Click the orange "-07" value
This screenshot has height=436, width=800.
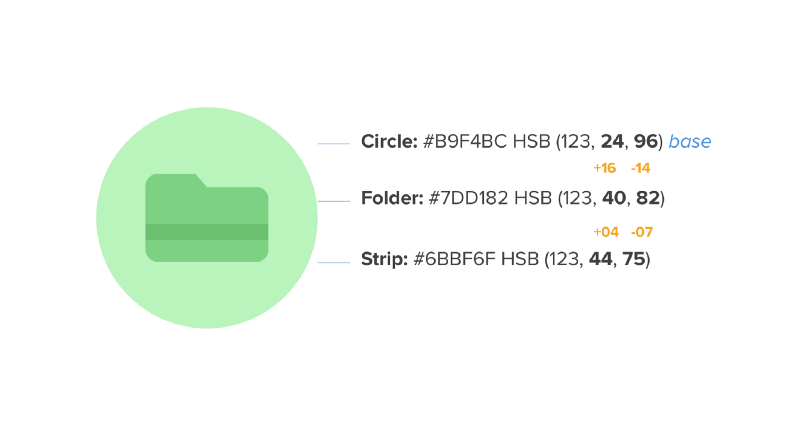[642, 232]
